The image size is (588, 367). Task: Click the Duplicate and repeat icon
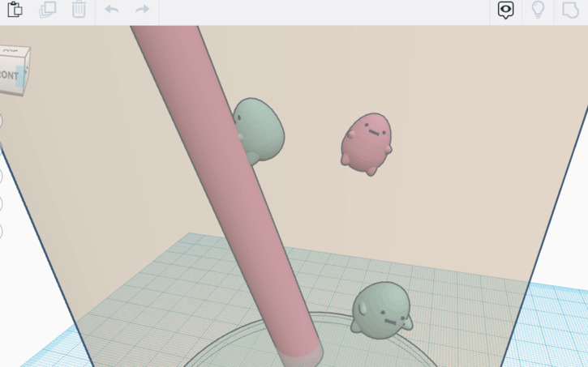(x=48, y=10)
